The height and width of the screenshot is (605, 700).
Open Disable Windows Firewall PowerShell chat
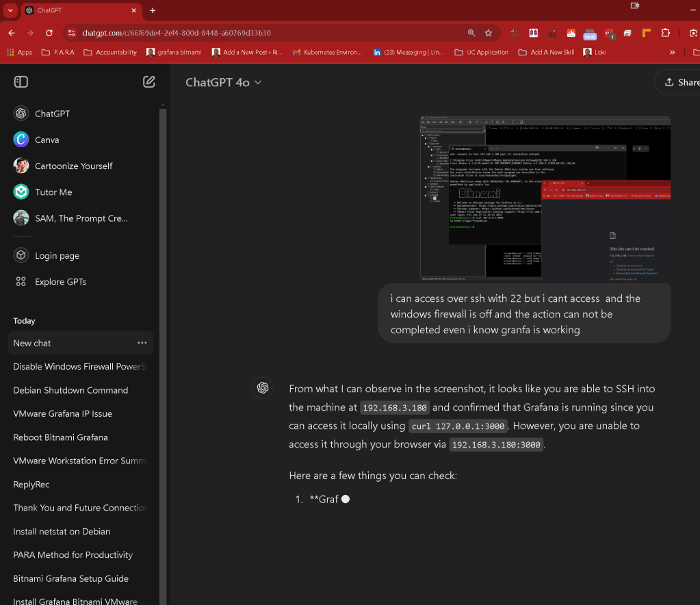(79, 367)
